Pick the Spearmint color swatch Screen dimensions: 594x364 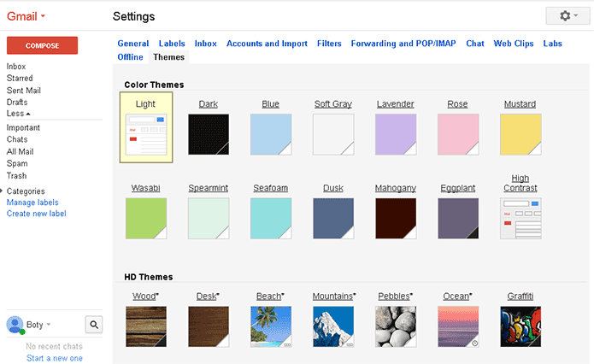click(x=209, y=219)
